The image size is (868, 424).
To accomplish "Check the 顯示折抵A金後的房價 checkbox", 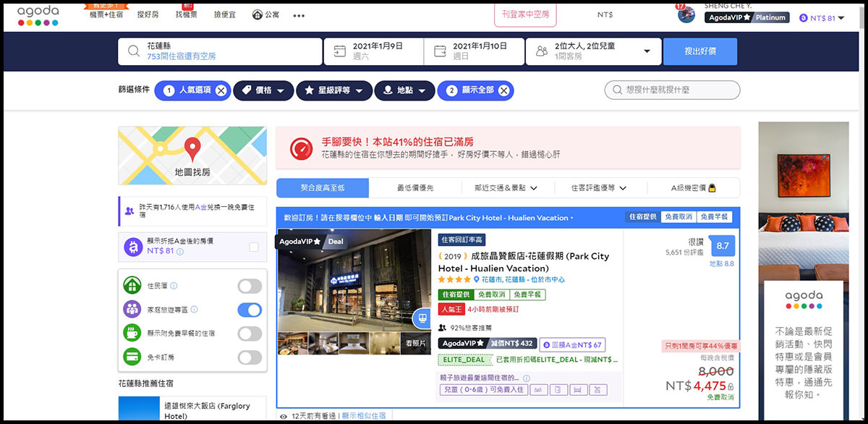I will click(x=253, y=247).
